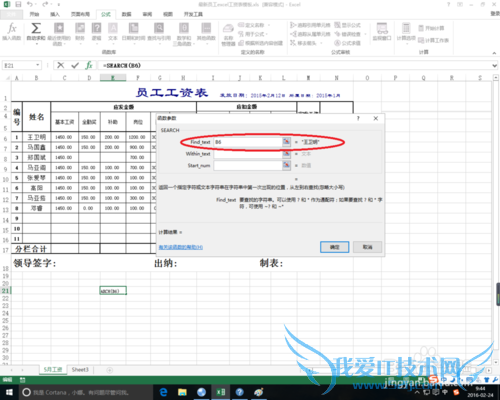Expand the quick access toolbar customize arrow
The width and height of the screenshot is (500, 400).
pyautogui.click(x=59, y=5)
